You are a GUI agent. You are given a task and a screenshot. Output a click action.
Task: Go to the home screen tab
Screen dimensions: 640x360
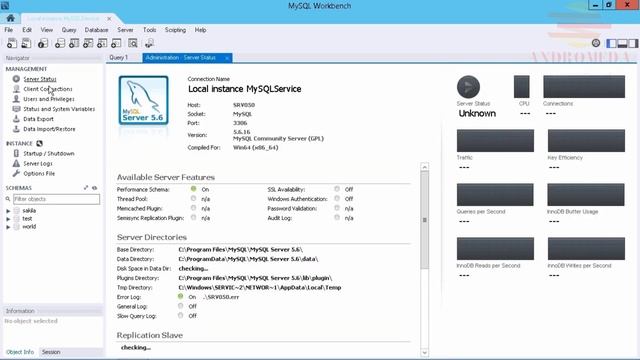[x=10, y=18]
